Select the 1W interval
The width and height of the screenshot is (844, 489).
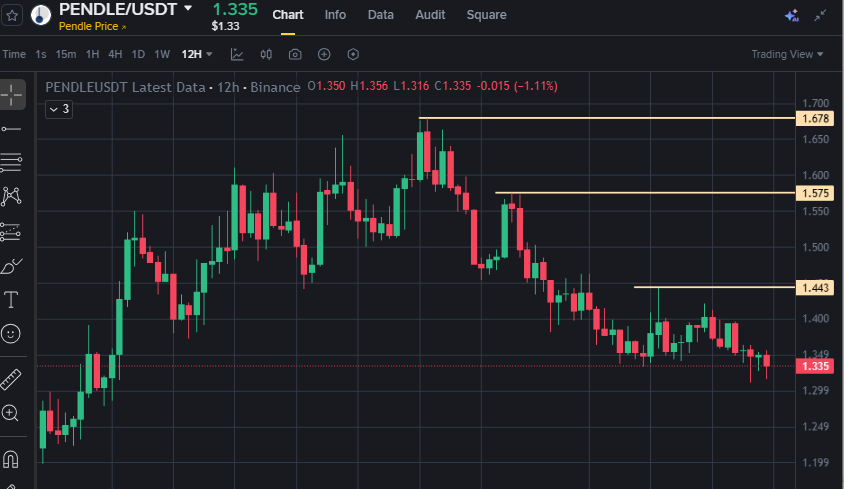coord(162,54)
